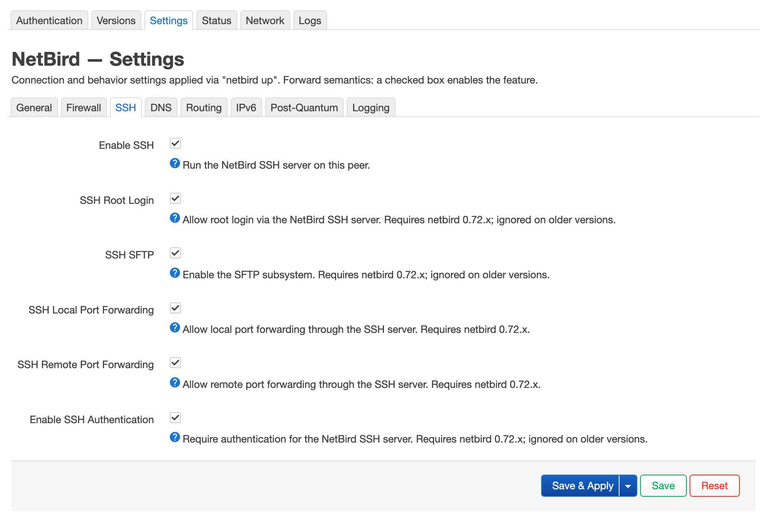This screenshot has height=532, width=764.
Task: Click the help icon under SSH SFTP
Action: (x=175, y=273)
